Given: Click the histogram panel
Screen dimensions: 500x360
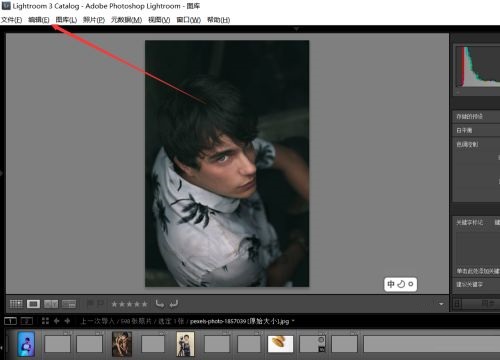Looking at the screenshot, I should (477, 67).
